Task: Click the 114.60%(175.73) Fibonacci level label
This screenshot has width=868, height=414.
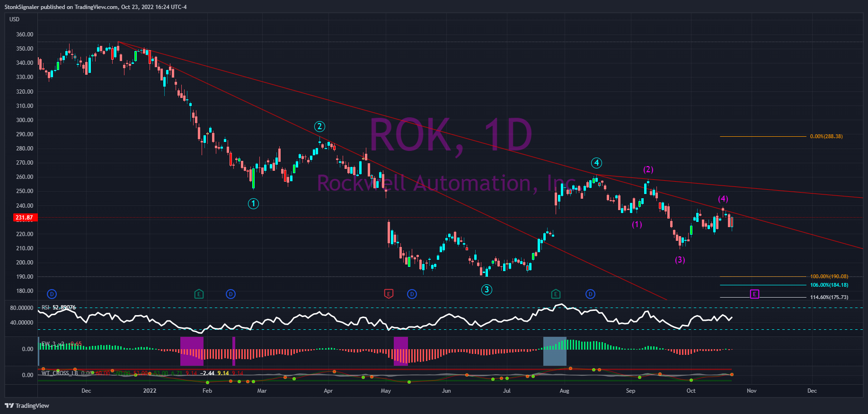Action: click(x=829, y=297)
